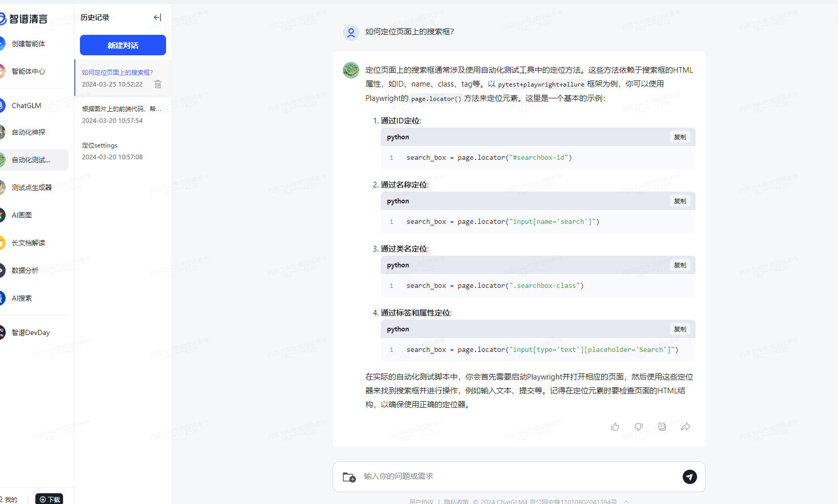Click the folder upload icon in the input box

349,477
